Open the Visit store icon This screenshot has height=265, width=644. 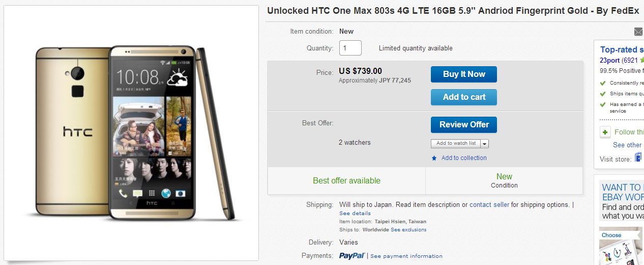pos(638,157)
